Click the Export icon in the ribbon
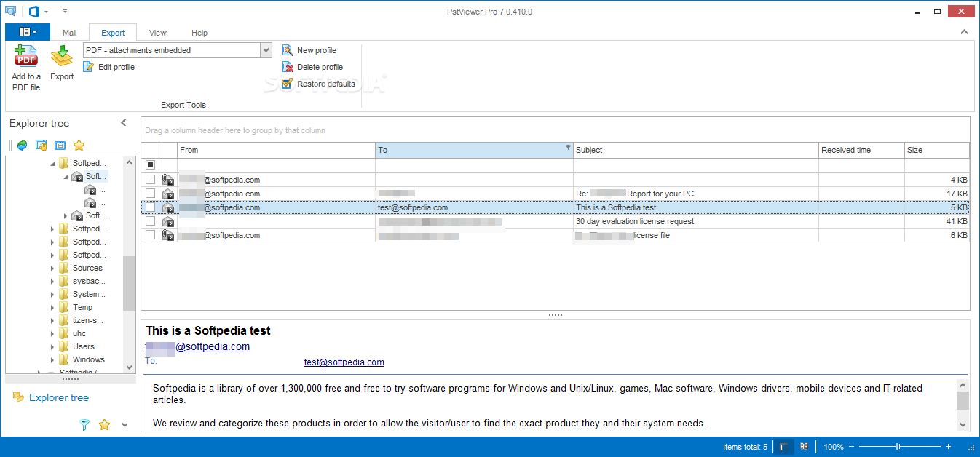 (x=62, y=57)
